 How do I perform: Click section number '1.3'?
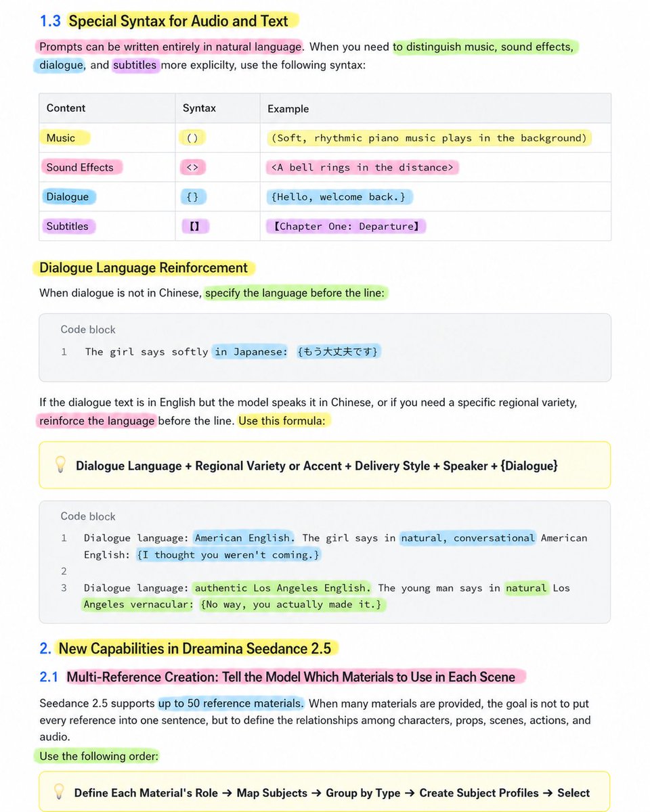50,21
